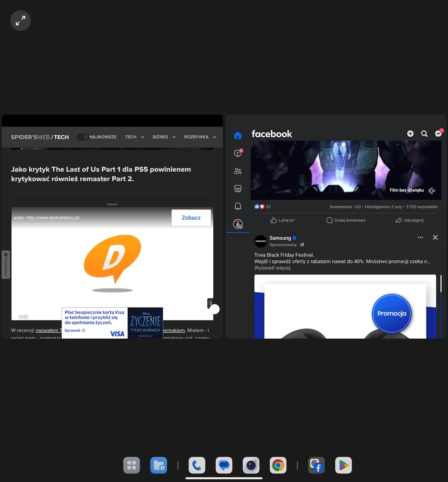Tap Facebook search magnifier icon

(x=424, y=134)
